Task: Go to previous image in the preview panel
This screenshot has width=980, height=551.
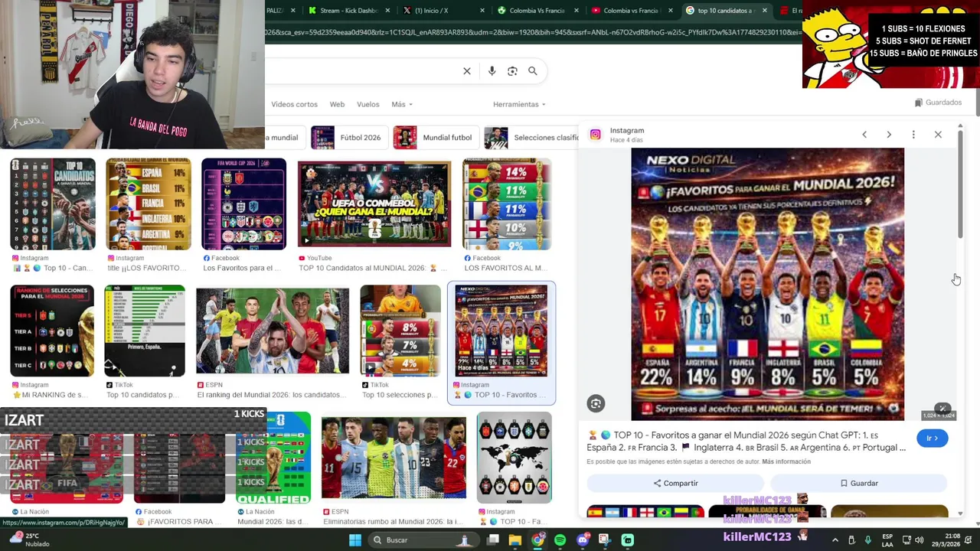Action: [864, 135]
